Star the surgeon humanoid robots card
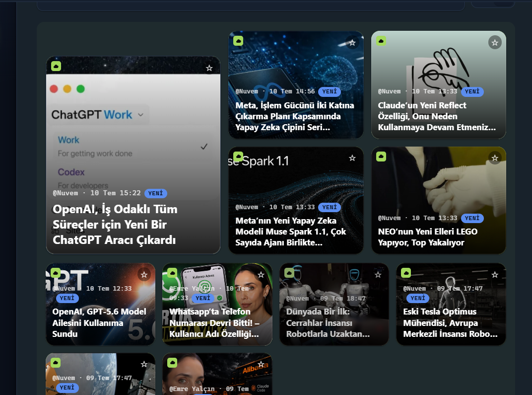The width and height of the screenshot is (532, 395). 378,275
